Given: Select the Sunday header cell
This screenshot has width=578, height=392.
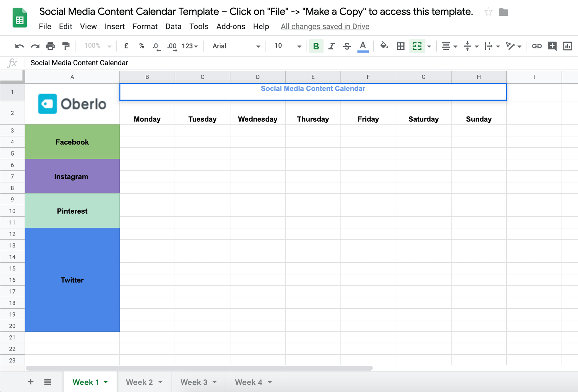Looking at the screenshot, I should tap(479, 113).
